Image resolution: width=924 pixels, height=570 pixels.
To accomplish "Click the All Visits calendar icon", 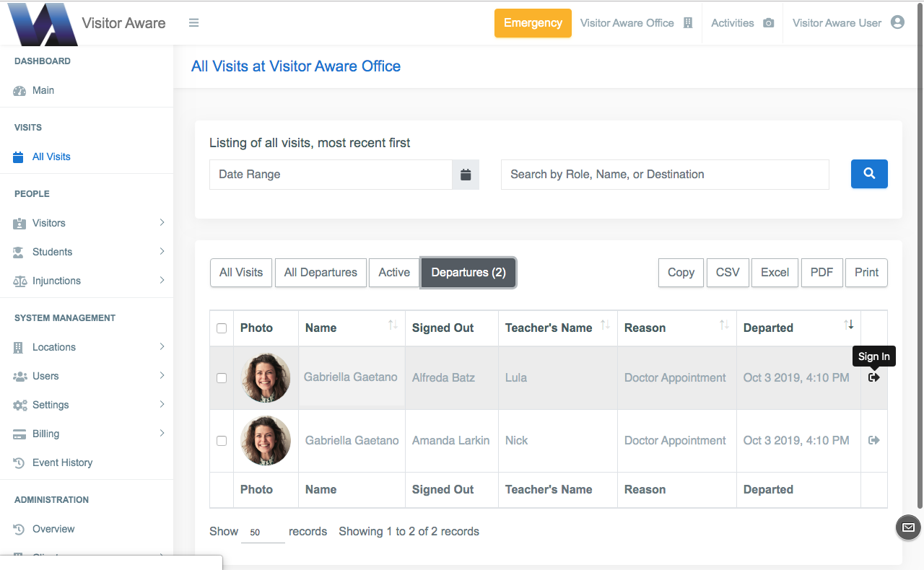I will point(19,157).
